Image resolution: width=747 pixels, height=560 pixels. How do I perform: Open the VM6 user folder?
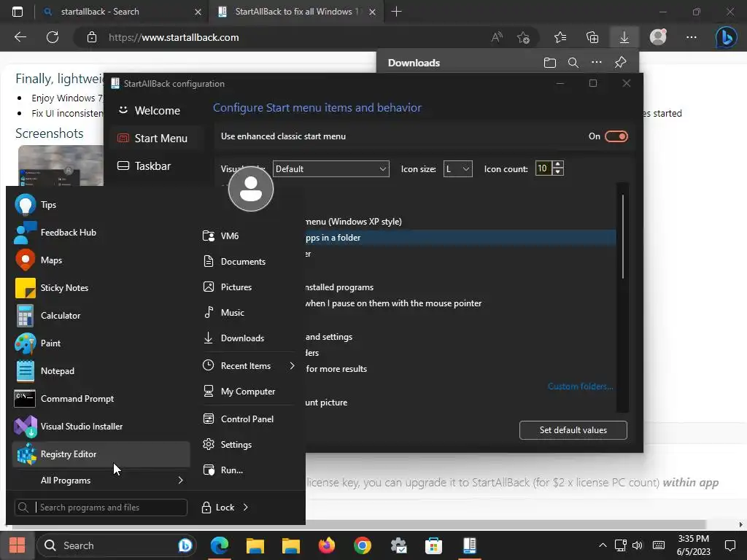(x=248, y=236)
